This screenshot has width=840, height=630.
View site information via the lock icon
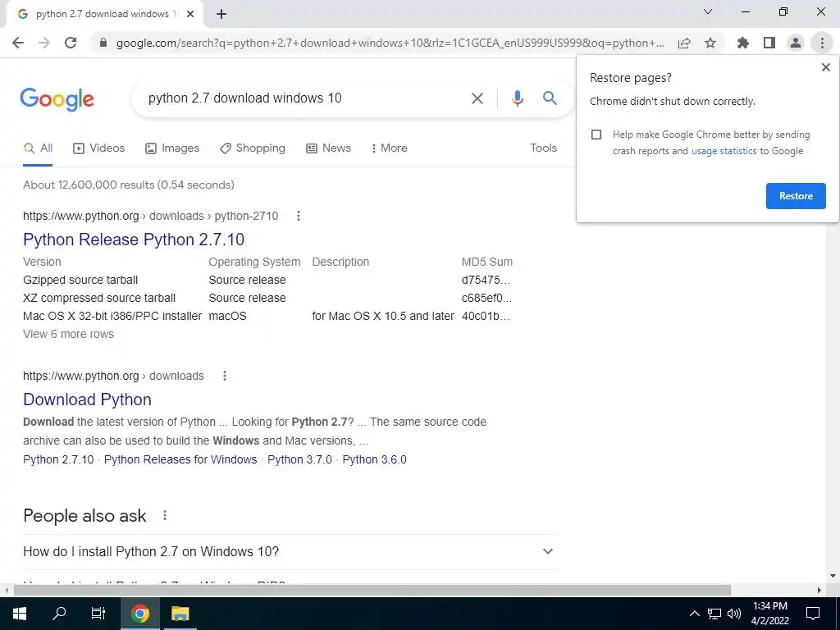pyautogui.click(x=103, y=43)
